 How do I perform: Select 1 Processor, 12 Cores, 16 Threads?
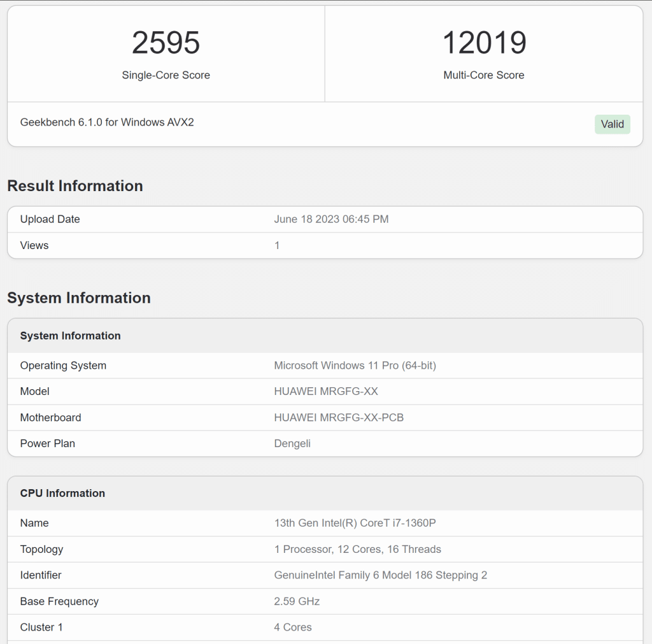click(x=358, y=550)
